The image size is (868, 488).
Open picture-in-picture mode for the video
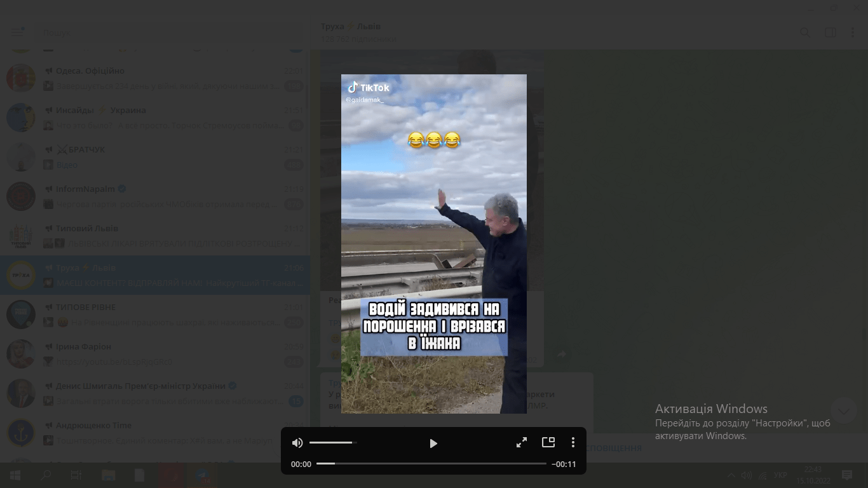(548, 442)
